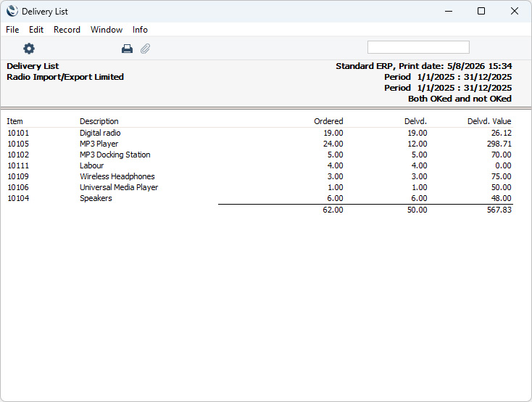Click total delivered 50.00

click(x=417, y=210)
